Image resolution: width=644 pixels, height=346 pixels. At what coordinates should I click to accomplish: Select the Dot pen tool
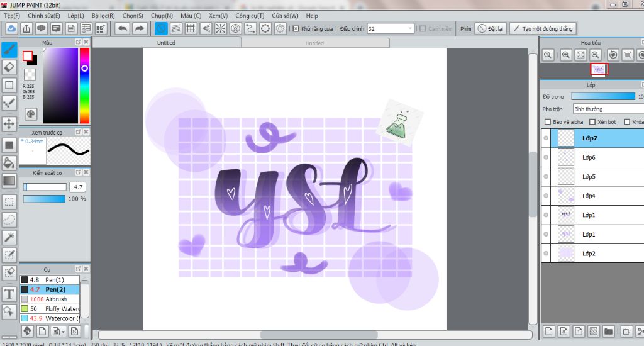tap(9, 103)
